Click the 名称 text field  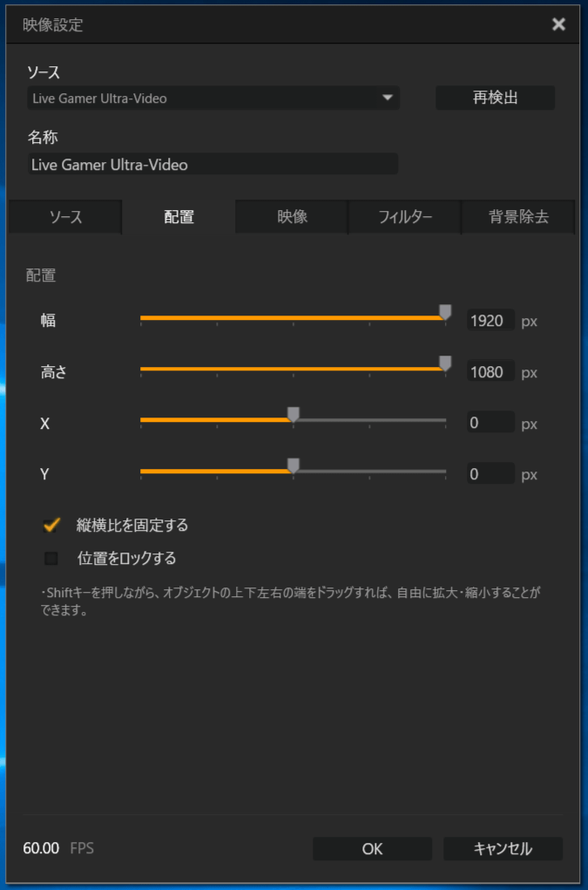(x=213, y=164)
